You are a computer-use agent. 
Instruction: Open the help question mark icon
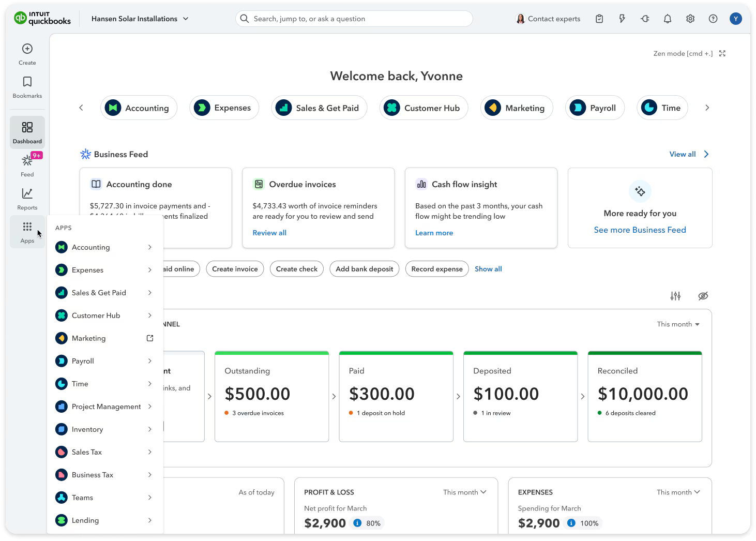[713, 19]
